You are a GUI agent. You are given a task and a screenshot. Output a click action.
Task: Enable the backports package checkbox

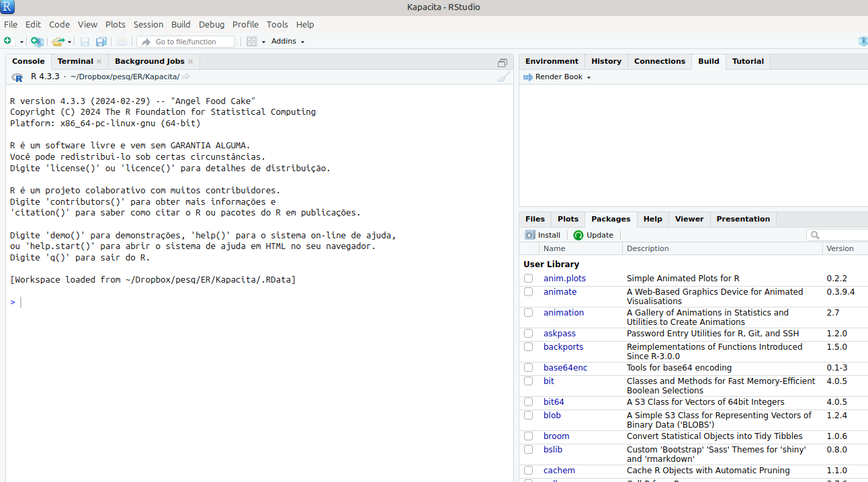[x=529, y=347]
